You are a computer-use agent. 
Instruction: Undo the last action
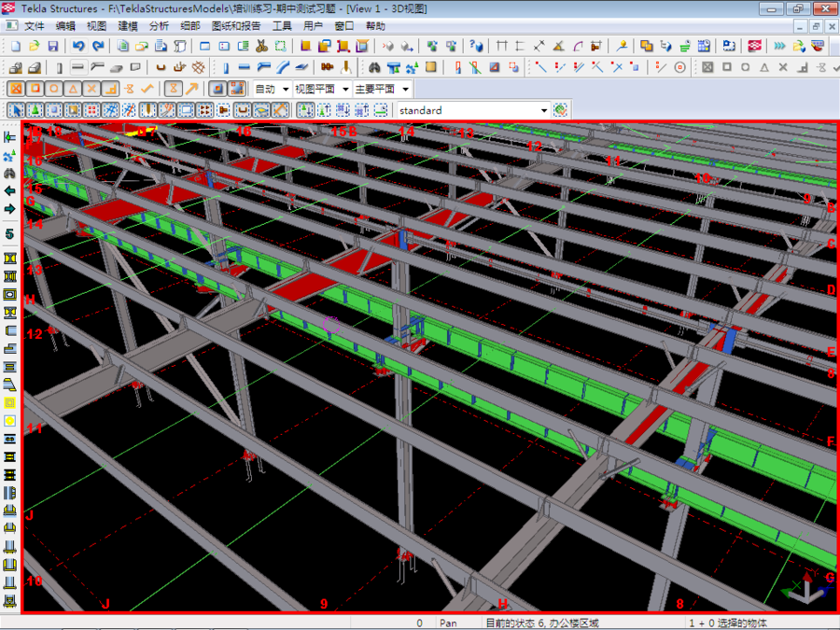tap(78, 46)
